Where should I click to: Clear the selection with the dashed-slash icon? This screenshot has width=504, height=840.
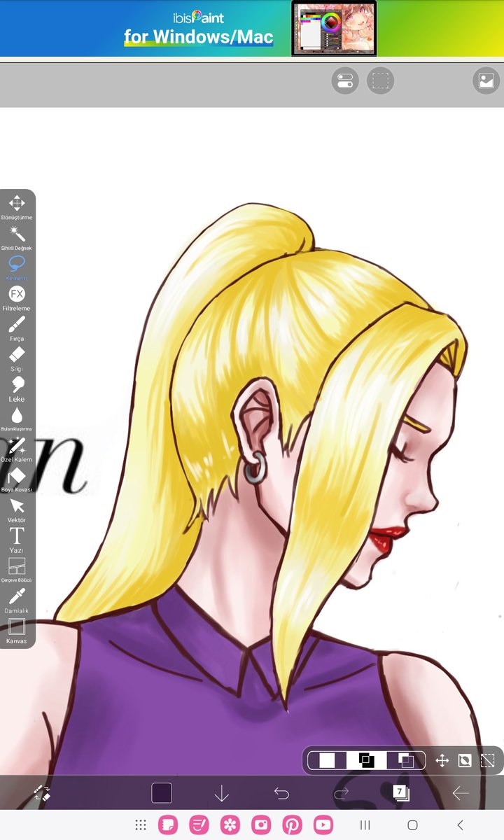click(x=488, y=760)
